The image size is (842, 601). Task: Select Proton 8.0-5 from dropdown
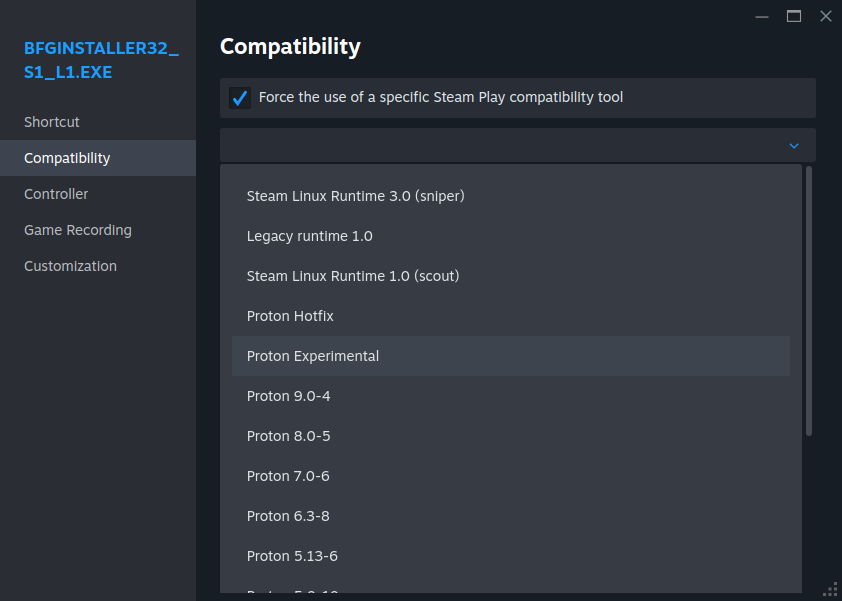[x=288, y=436]
